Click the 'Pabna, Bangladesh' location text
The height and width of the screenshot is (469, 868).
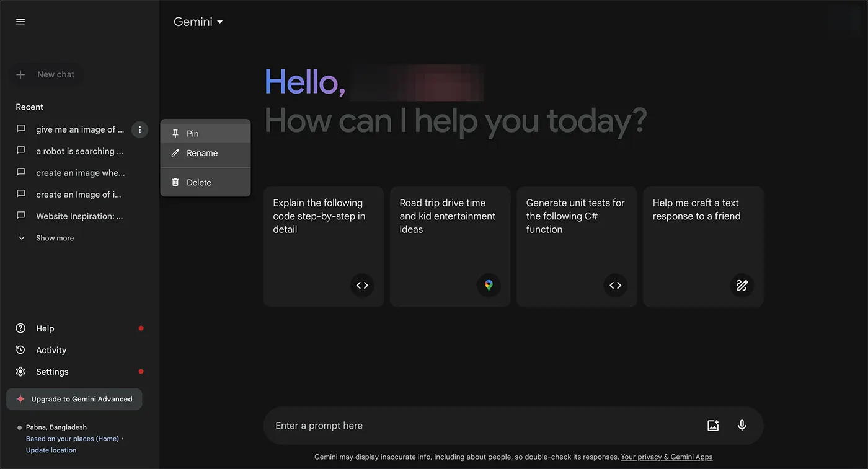(x=56, y=427)
